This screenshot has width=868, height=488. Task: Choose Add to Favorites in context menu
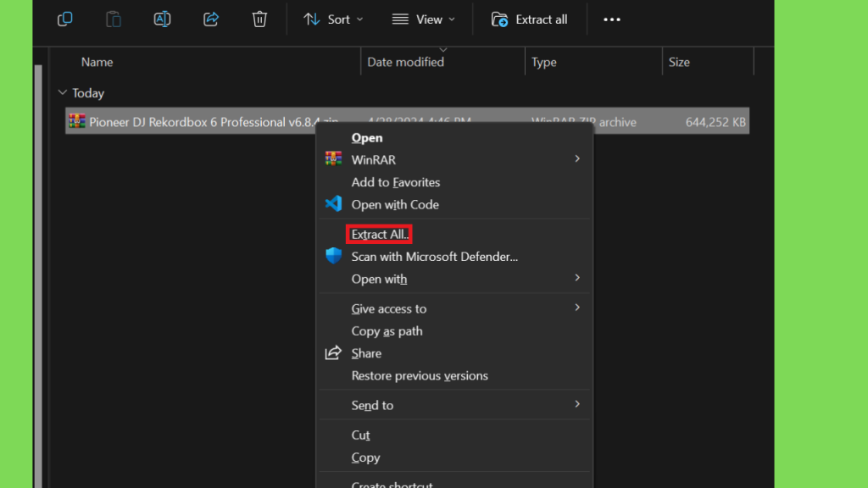pos(454,182)
